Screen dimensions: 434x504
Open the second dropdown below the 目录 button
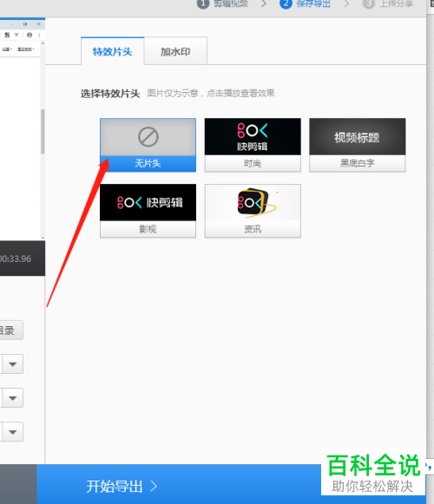(12, 398)
